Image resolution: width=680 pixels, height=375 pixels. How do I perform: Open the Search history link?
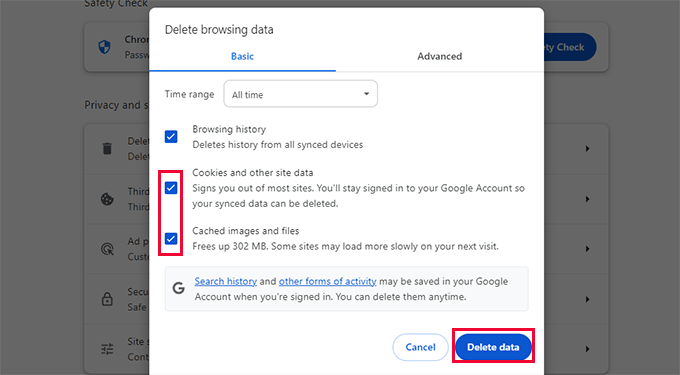226,281
